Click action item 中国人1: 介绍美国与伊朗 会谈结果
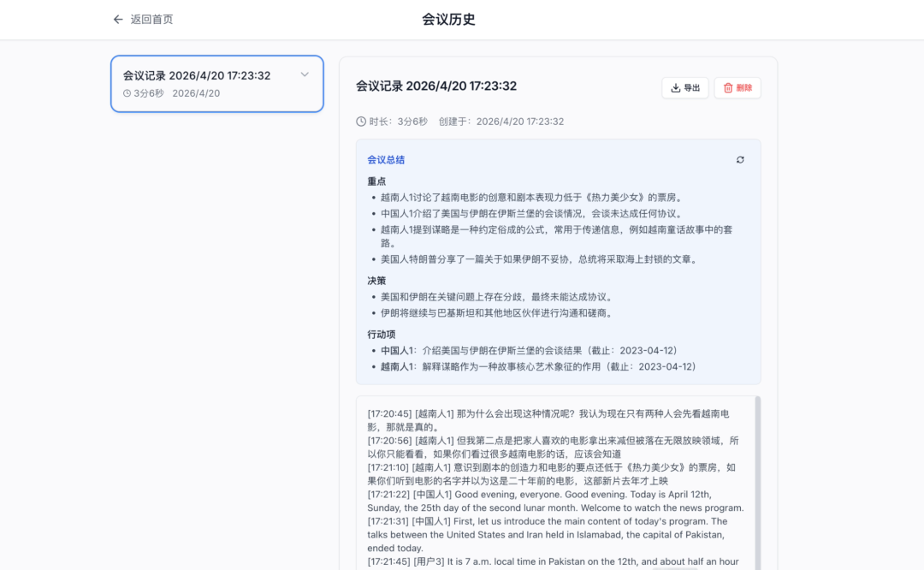The image size is (924, 570). (x=531, y=351)
